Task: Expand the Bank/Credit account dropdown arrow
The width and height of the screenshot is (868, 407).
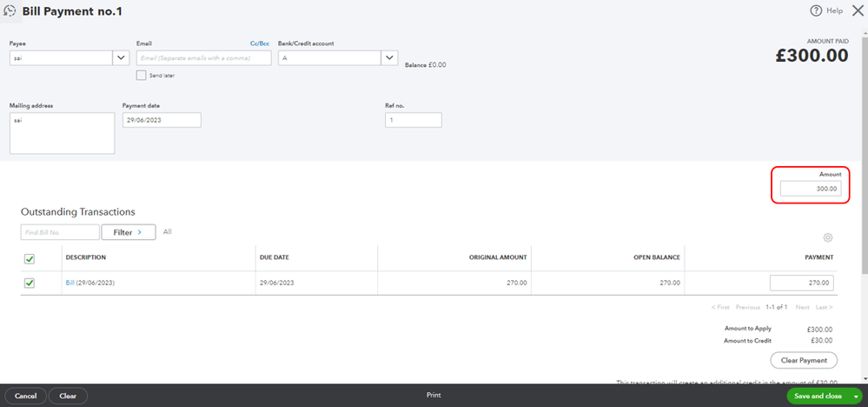Action: click(389, 57)
